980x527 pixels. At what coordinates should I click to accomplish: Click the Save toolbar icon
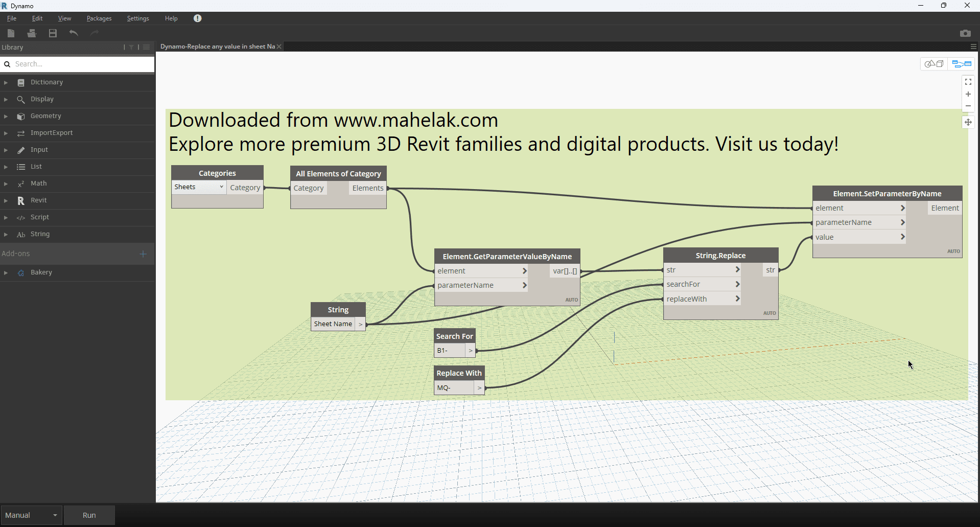[x=53, y=33]
